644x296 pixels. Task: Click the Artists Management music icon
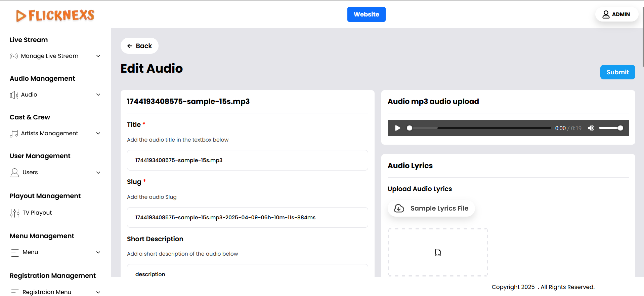[x=14, y=134]
